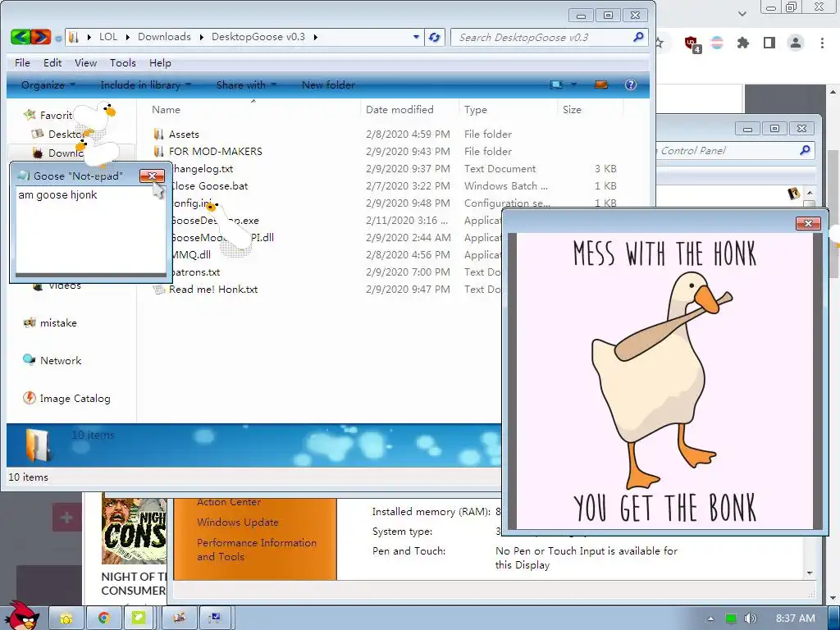Open Chrome from the taskbar

click(x=103, y=619)
